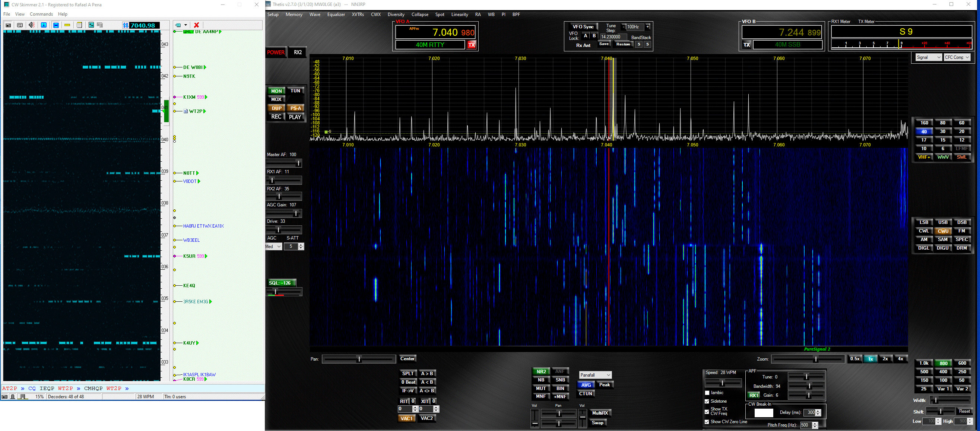Screen dimensions: 980x431
Task: Click the K1XM callsign in Skimmer list
Action: 189,97
